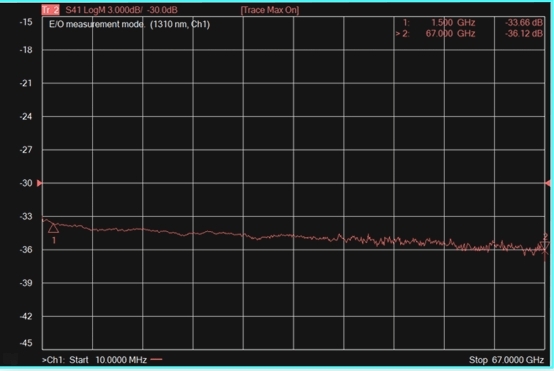Click the -18 Y-axis label

coord(26,50)
